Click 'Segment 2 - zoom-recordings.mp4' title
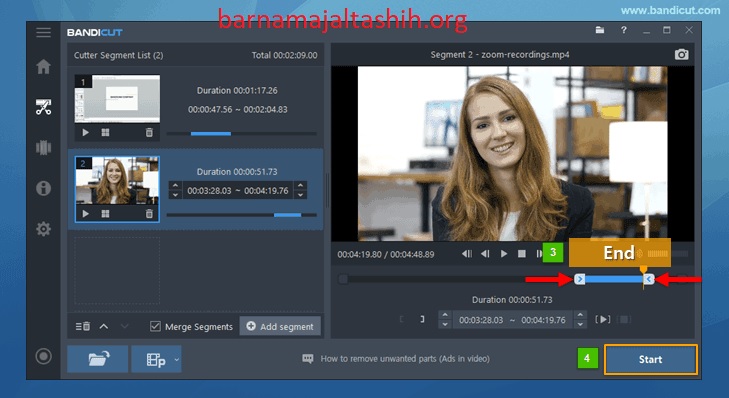This screenshot has height=398, width=729. tap(500, 54)
